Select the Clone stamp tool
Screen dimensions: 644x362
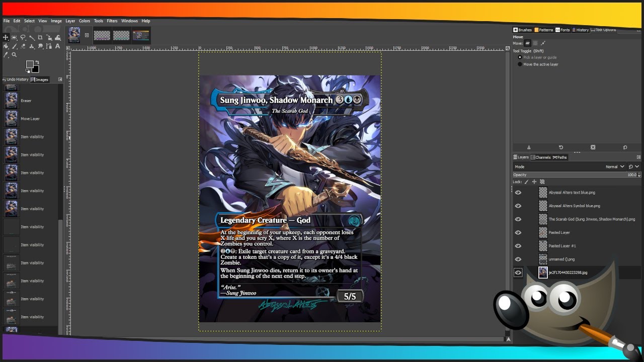click(32, 46)
